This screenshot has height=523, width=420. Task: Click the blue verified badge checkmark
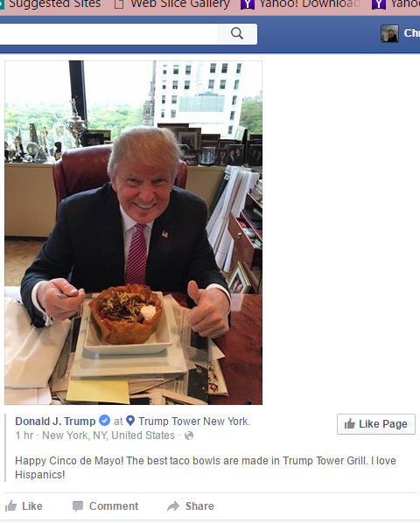(104, 421)
